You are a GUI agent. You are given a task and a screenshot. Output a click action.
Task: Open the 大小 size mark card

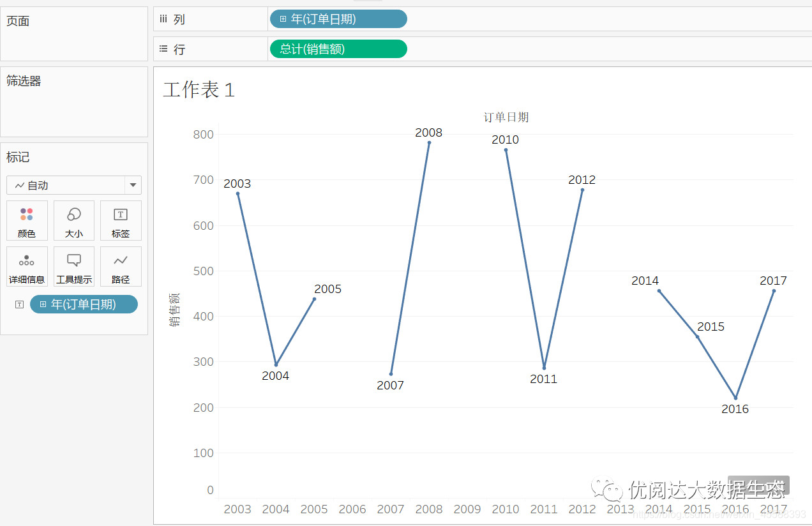pos(74,221)
